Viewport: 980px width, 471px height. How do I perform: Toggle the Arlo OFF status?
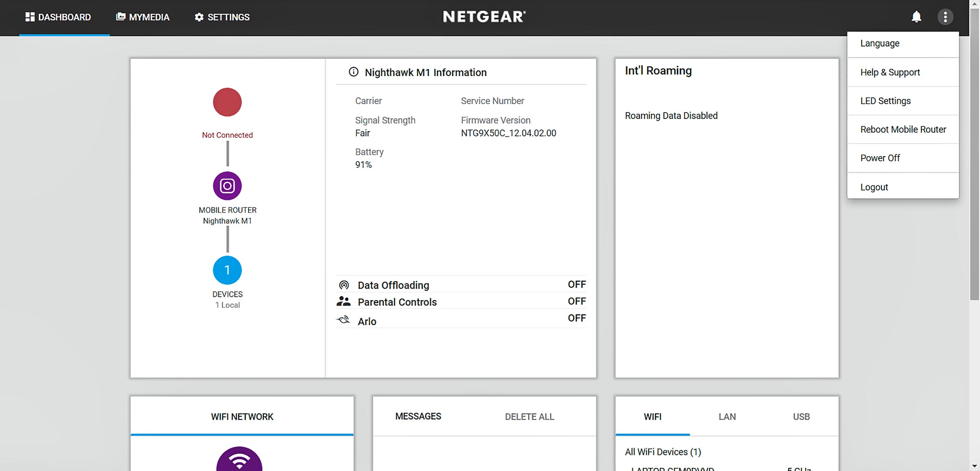pos(577,318)
